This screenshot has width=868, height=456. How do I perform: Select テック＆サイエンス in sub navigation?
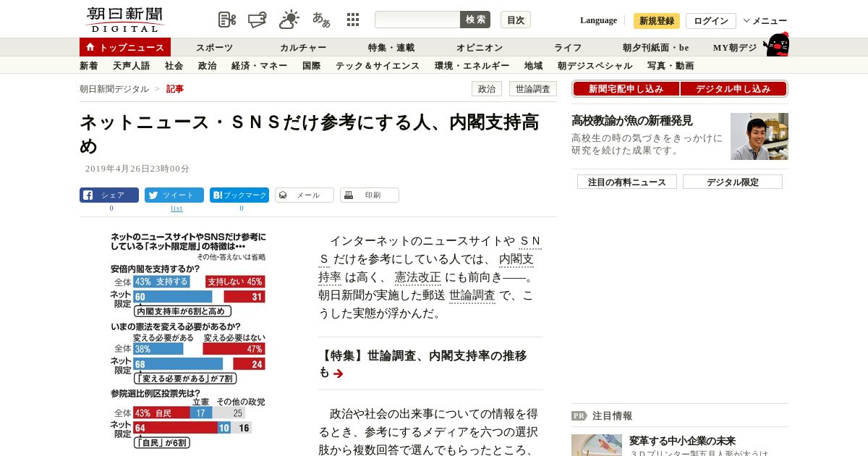point(378,66)
